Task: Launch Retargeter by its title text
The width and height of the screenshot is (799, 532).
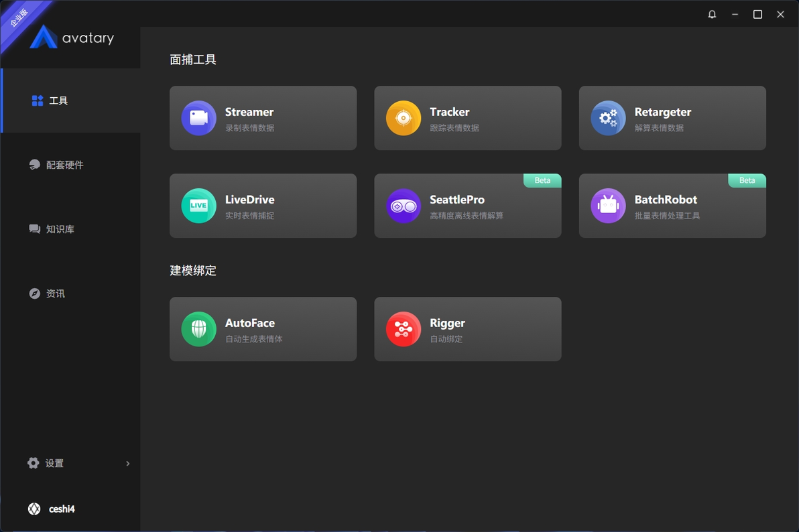Action: [662, 112]
